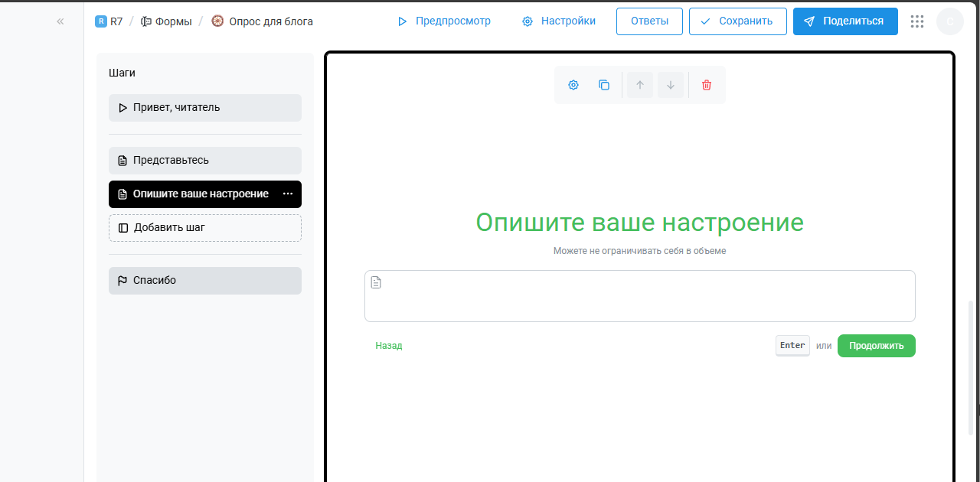
Task: Click the layout icon of Добавить шаг
Action: coord(123,228)
